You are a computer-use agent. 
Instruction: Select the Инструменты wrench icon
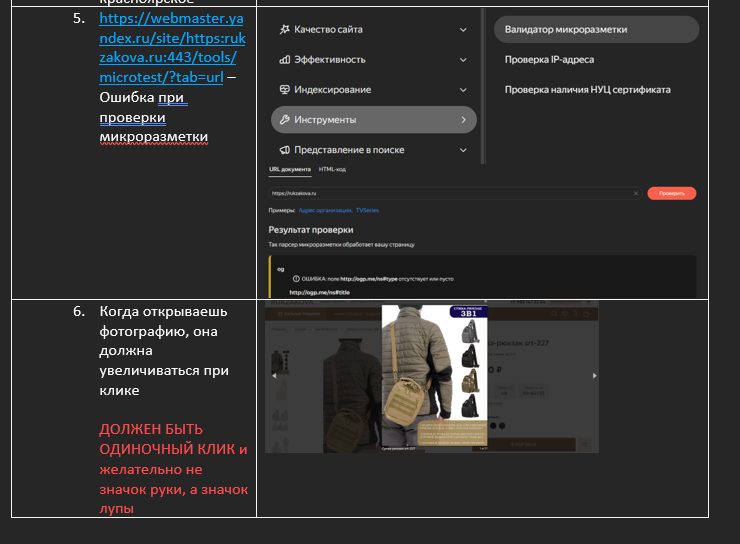(x=285, y=120)
